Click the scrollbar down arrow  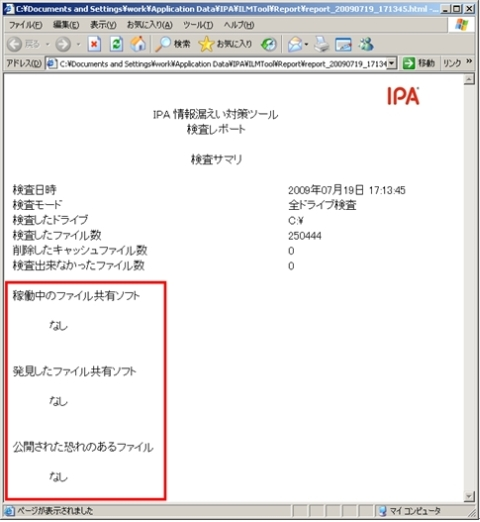tap(469, 496)
